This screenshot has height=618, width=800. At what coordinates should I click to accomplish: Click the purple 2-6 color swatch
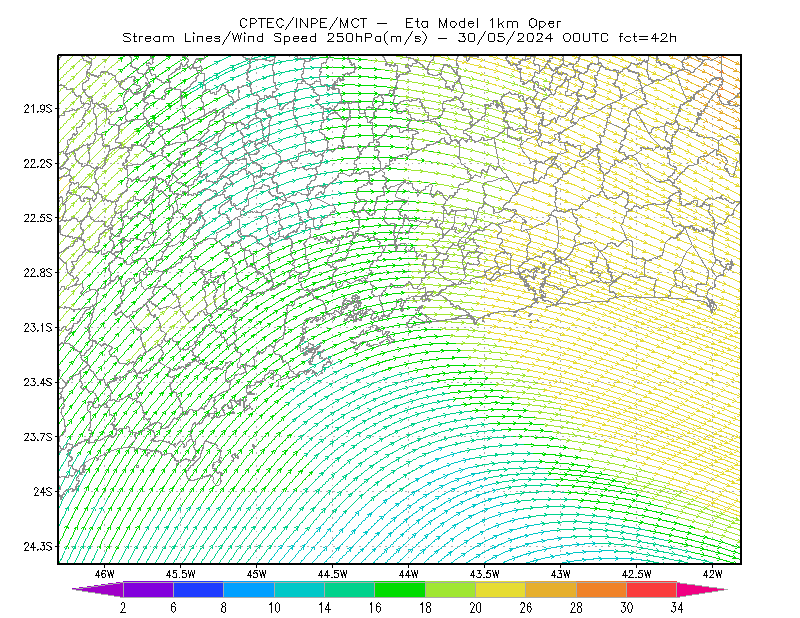click(x=148, y=589)
